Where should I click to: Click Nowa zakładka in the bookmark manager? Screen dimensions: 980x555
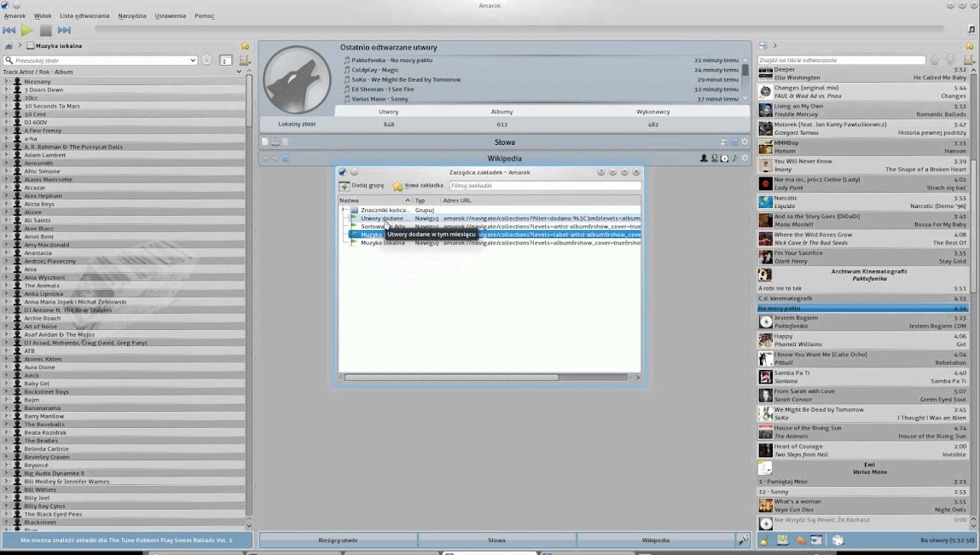[x=417, y=186]
